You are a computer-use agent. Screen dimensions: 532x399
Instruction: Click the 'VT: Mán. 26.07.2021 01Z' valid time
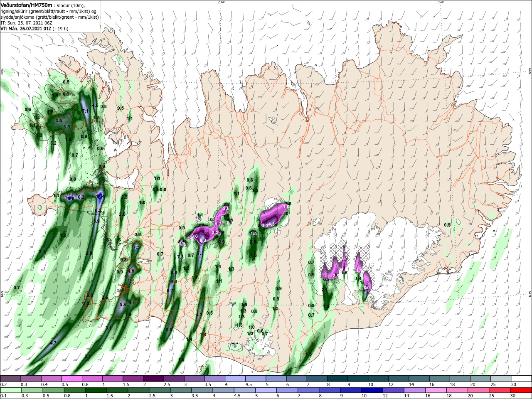pos(26,29)
